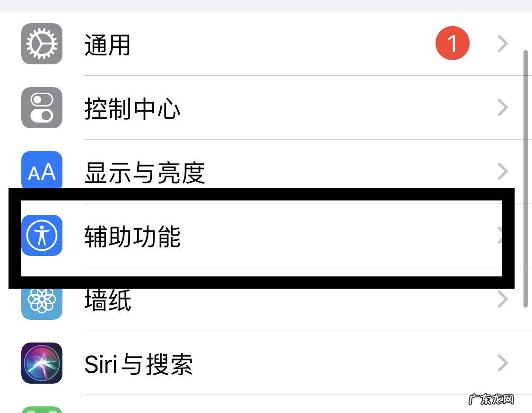Select the 显示与亮度 label
The width and height of the screenshot is (532, 413).
pyautogui.click(x=144, y=173)
